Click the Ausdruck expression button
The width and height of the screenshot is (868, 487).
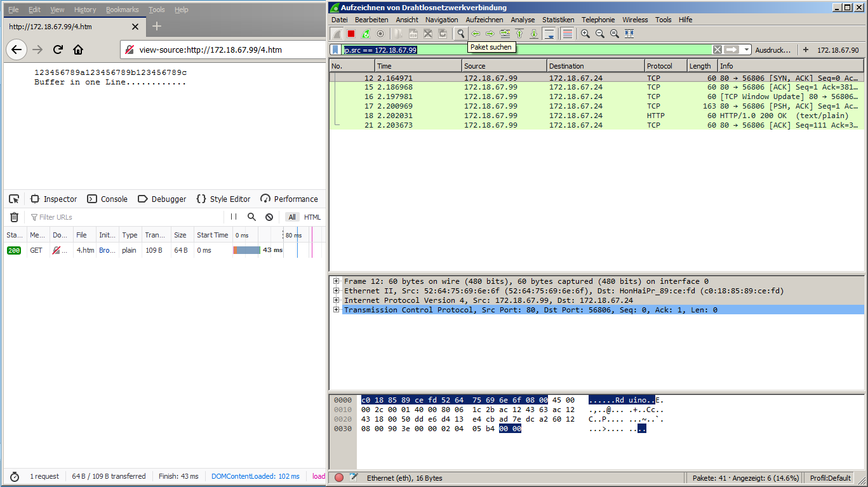tap(773, 50)
